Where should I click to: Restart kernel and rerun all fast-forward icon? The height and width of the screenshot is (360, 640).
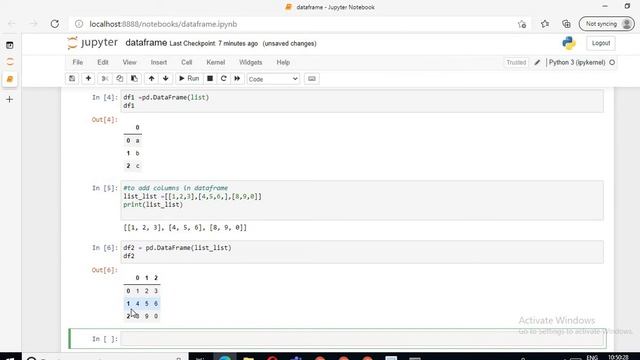(x=237, y=78)
